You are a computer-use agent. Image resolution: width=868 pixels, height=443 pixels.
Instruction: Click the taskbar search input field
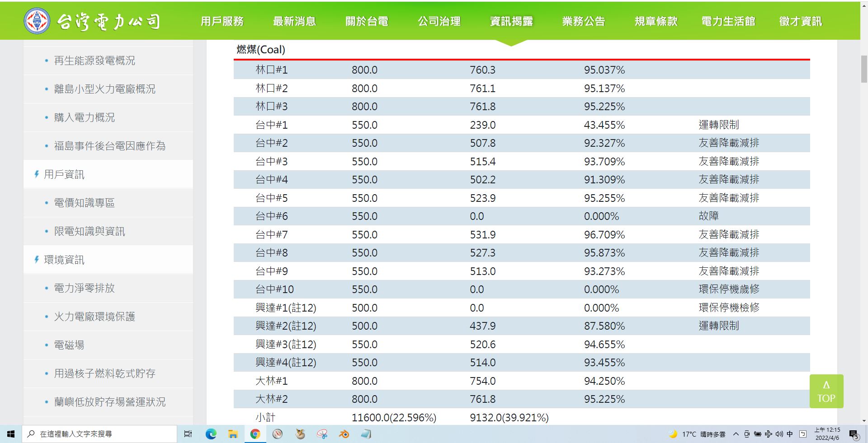(99, 434)
